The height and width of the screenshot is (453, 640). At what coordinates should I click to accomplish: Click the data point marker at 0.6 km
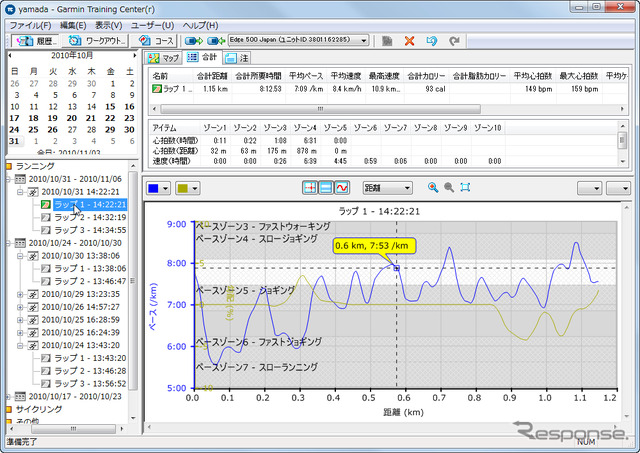pyautogui.click(x=396, y=268)
